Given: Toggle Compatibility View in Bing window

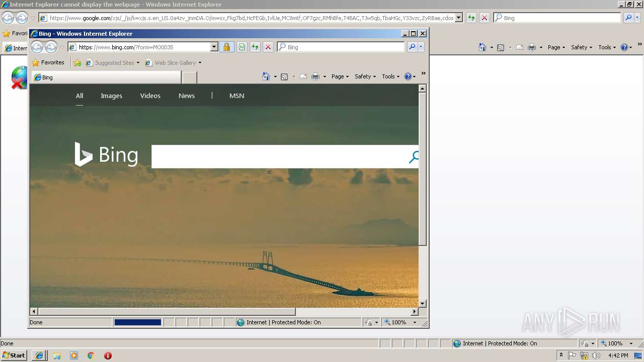Looking at the screenshot, I should point(242,47).
